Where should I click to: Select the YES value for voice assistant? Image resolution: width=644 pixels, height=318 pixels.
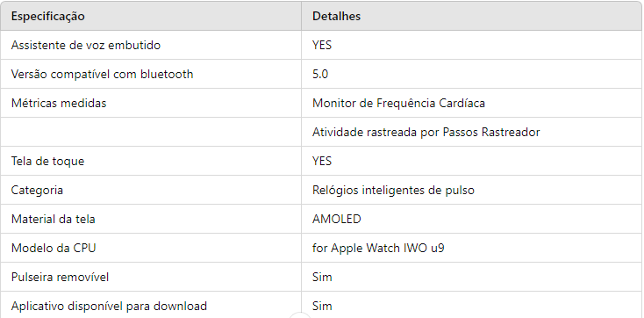point(322,45)
